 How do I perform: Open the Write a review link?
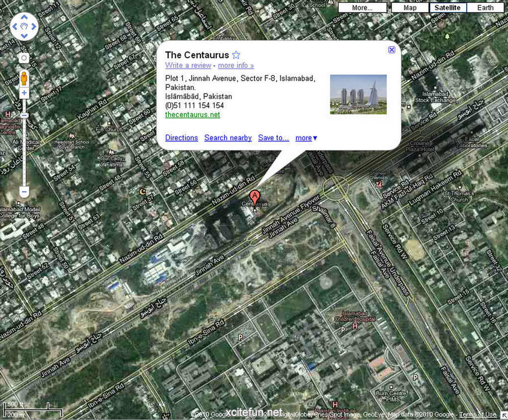188,65
